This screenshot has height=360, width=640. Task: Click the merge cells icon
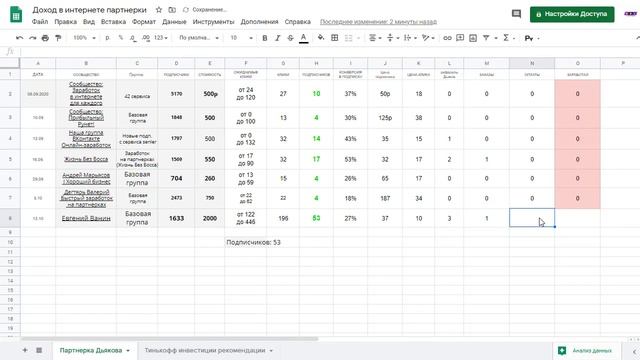coord(348,38)
